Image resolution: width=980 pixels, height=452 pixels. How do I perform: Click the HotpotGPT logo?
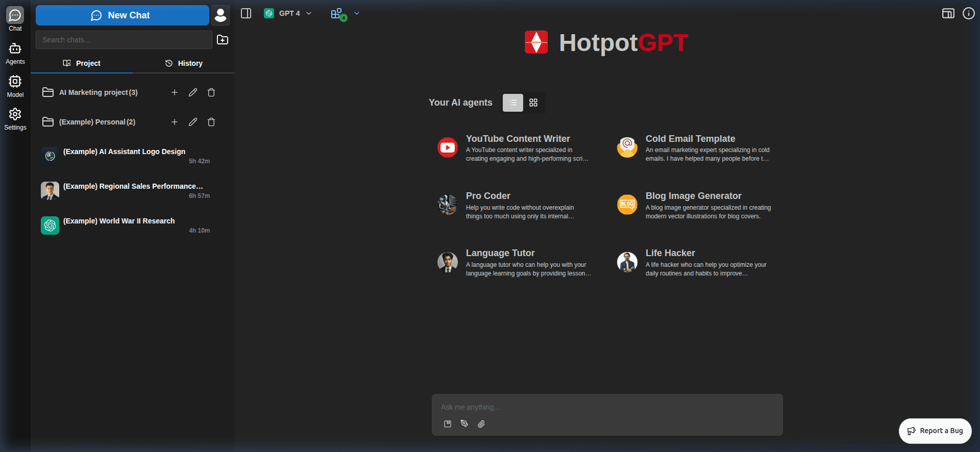[x=606, y=42]
